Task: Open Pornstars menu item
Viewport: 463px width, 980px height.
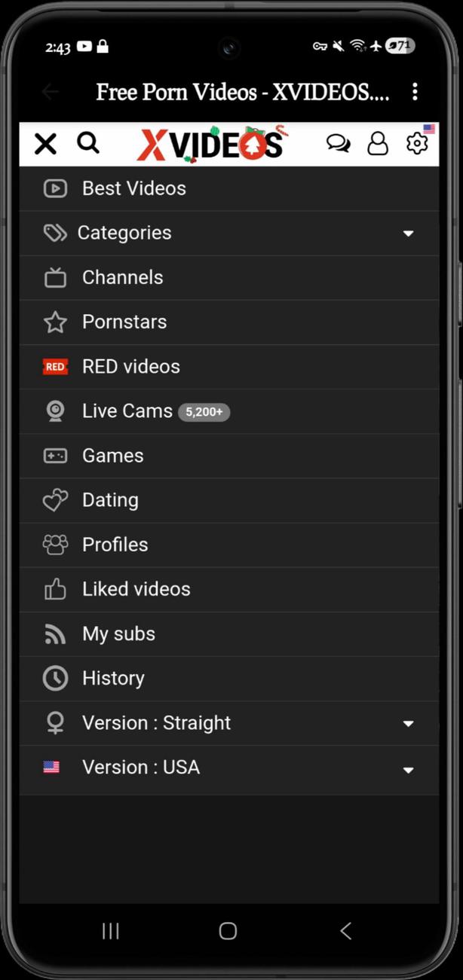Action: [x=229, y=322]
